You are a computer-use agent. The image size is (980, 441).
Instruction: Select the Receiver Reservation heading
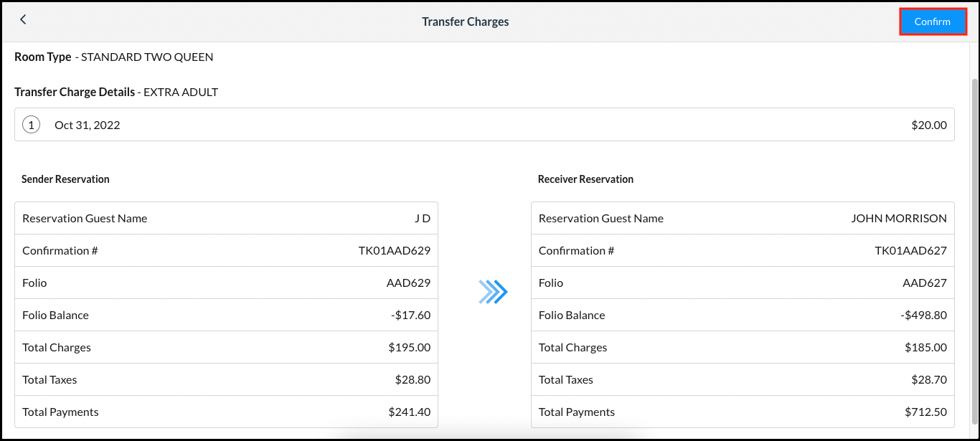point(585,179)
